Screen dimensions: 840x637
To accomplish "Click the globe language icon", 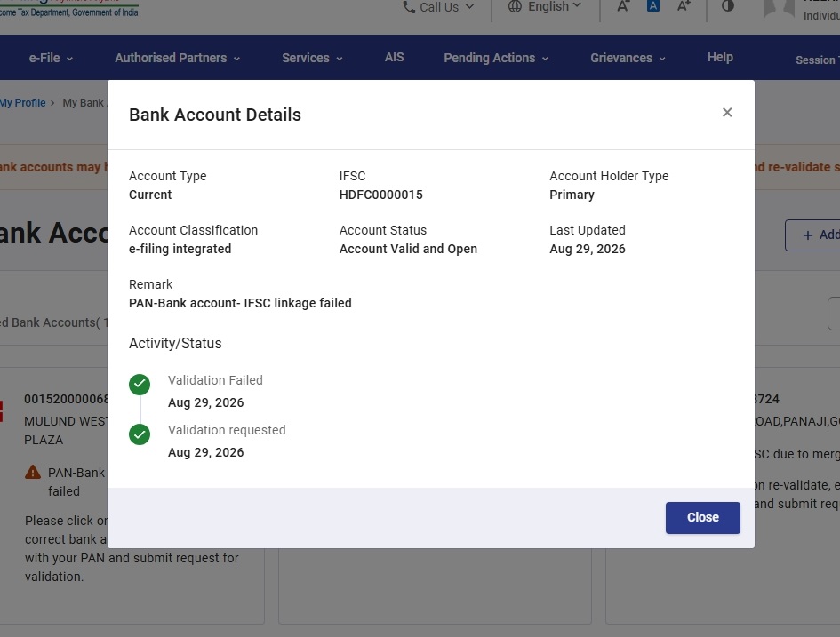I will point(515,6).
